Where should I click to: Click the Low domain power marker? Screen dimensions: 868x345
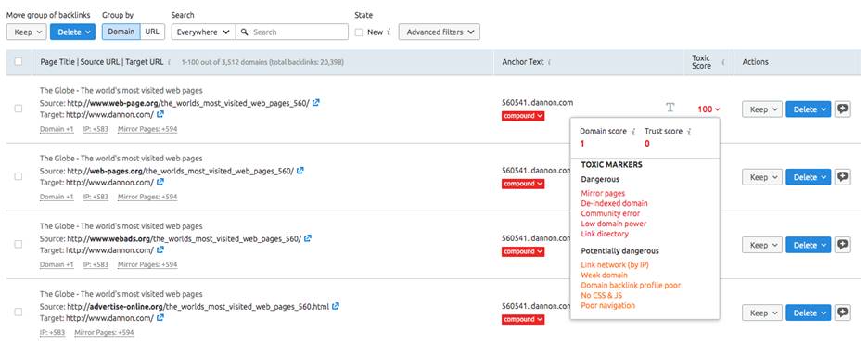pos(613,224)
